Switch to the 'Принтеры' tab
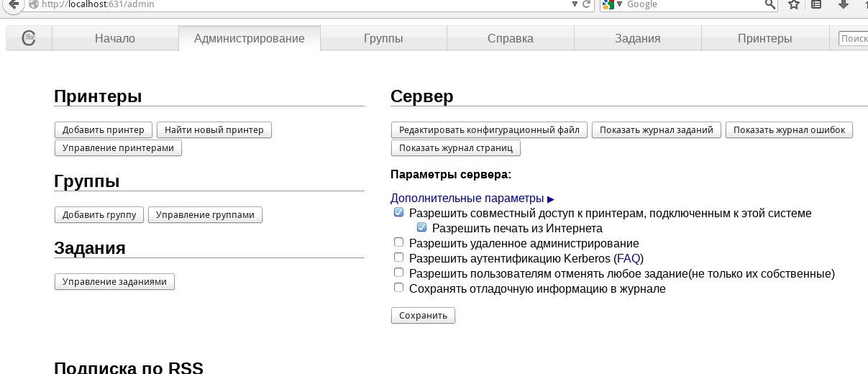This screenshot has height=374, width=868. (764, 39)
